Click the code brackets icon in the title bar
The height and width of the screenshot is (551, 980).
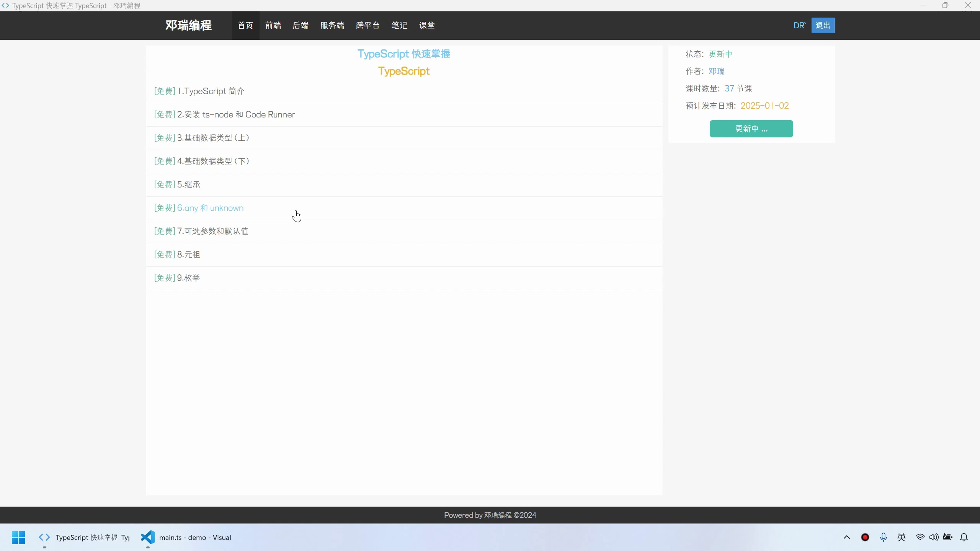click(5, 5)
